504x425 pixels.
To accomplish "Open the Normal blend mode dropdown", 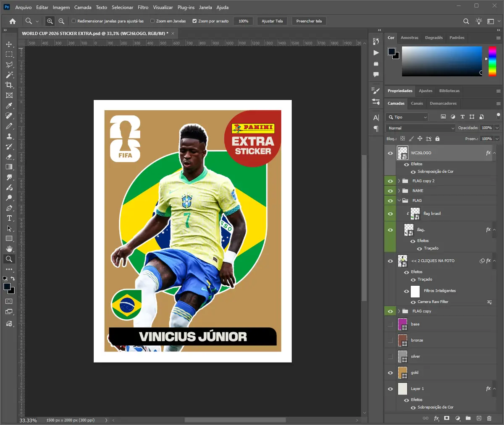I will click(421, 128).
